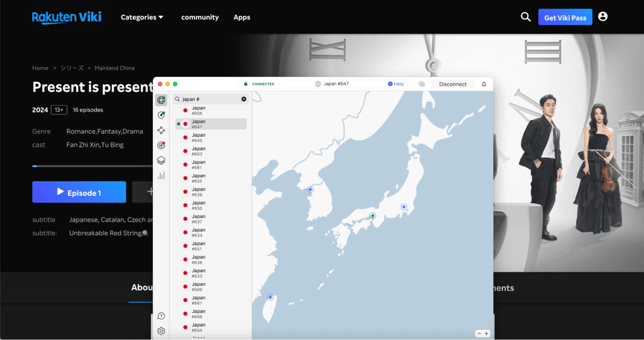Open the Apps menu item
Viewport: 644px width, 340px height.
pyautogui.click(x=242, y=17)
